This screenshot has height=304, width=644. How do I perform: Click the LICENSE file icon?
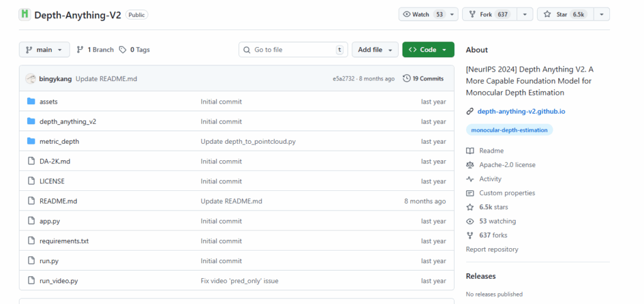pos(31,181)
